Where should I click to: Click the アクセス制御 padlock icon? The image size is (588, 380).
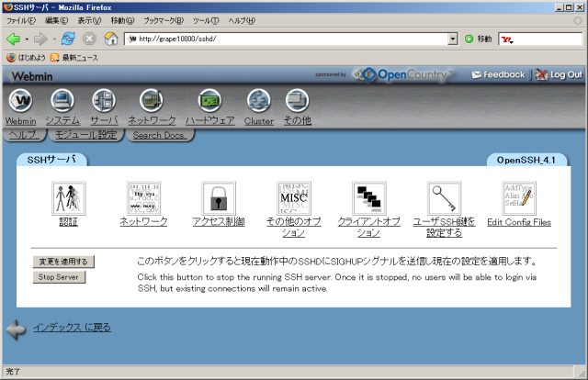(219, 198)
